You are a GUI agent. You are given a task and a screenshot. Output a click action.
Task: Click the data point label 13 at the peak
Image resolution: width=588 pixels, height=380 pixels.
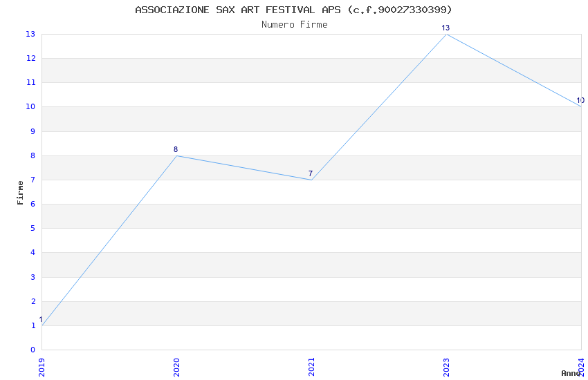click(445, 28)
